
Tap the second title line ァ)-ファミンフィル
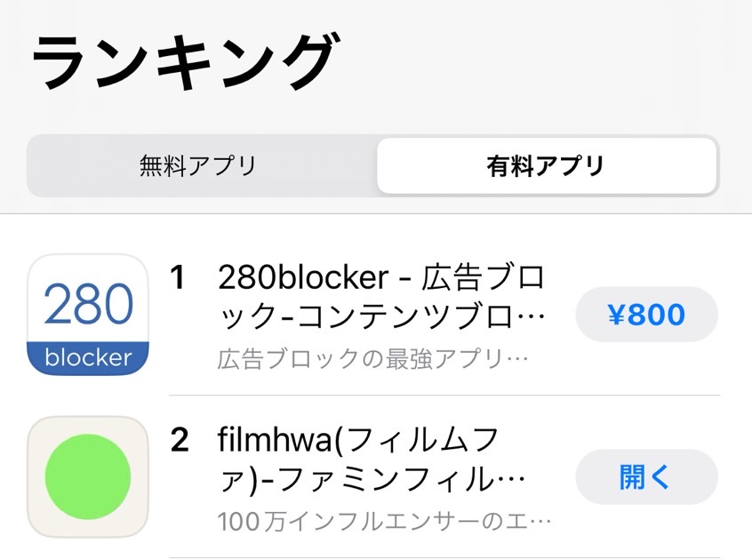coord(372,480)
